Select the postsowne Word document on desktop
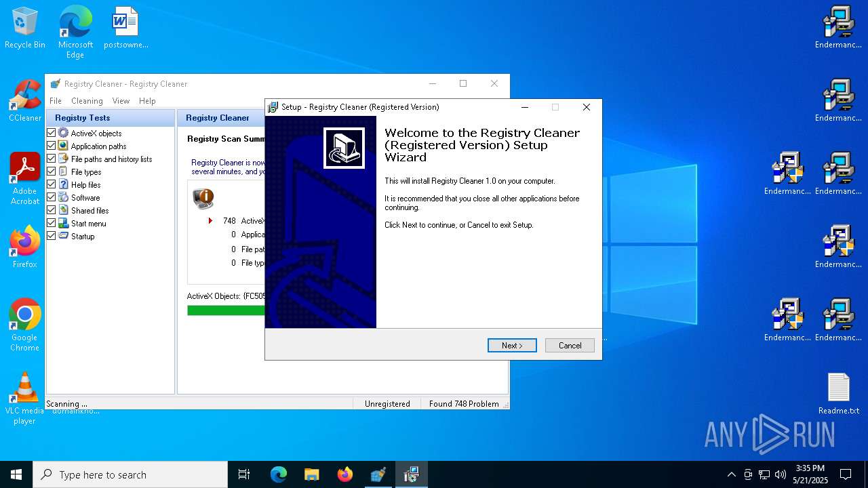 coord(125,28)
